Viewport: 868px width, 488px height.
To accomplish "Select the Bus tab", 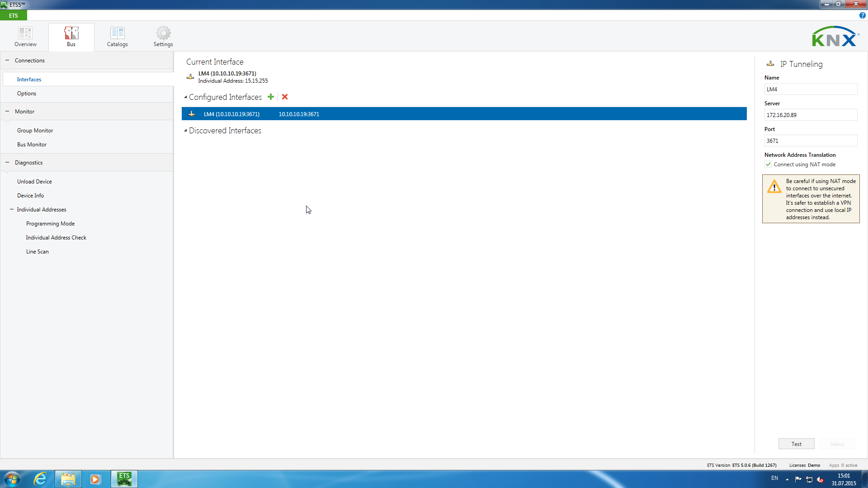I will pos(71,36).
